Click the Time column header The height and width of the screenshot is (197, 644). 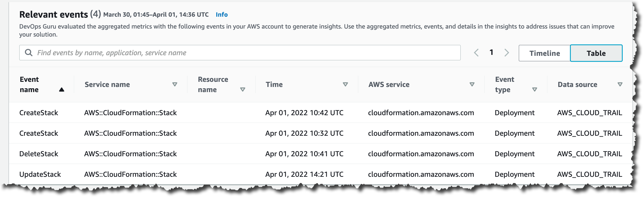click(274, 84)
